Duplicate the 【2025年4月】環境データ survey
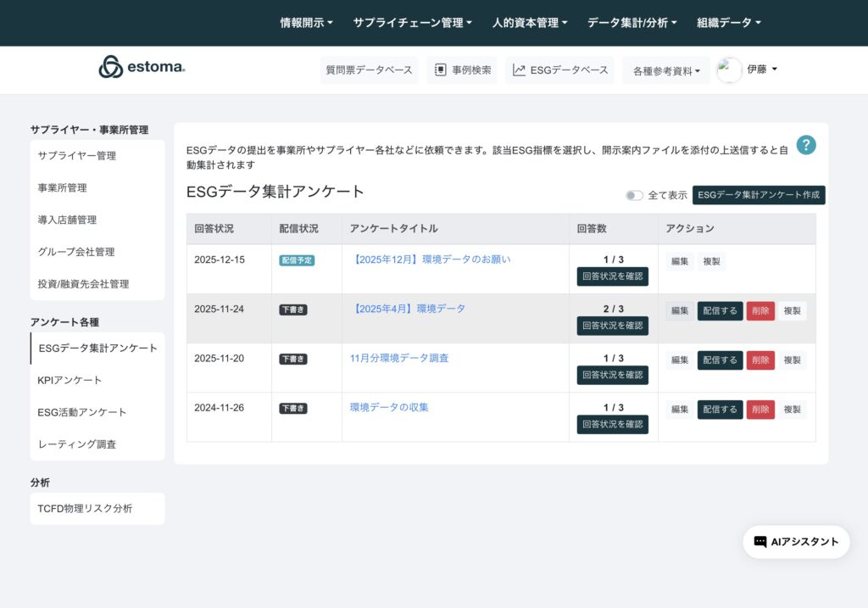868x608 pixels. (x=792, y=311)
